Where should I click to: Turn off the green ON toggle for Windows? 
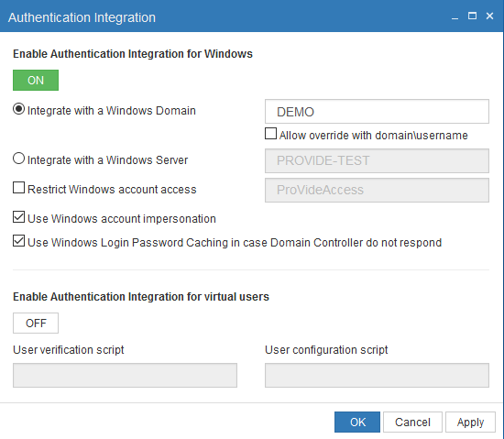pyautogui.click(x=36, y=80)
